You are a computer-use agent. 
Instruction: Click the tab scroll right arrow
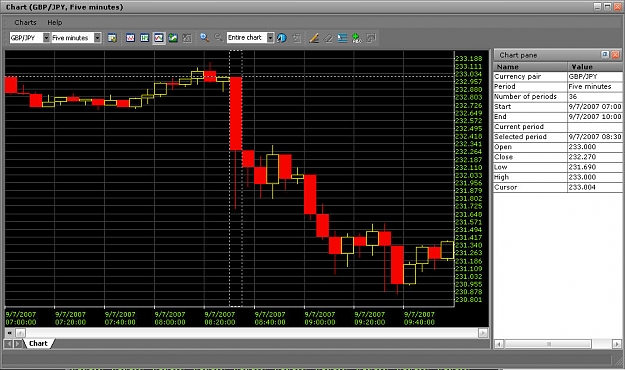click(x=18, y=343)
